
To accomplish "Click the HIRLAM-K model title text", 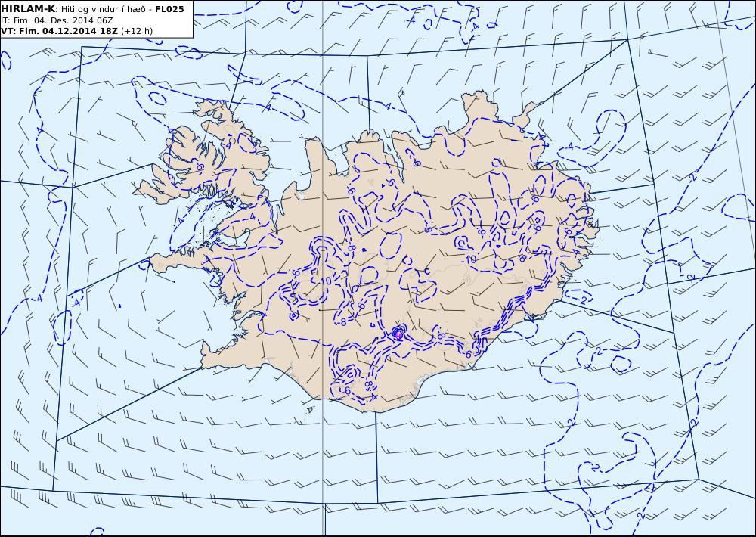I will pyautogui.click(x=29, y=8).
